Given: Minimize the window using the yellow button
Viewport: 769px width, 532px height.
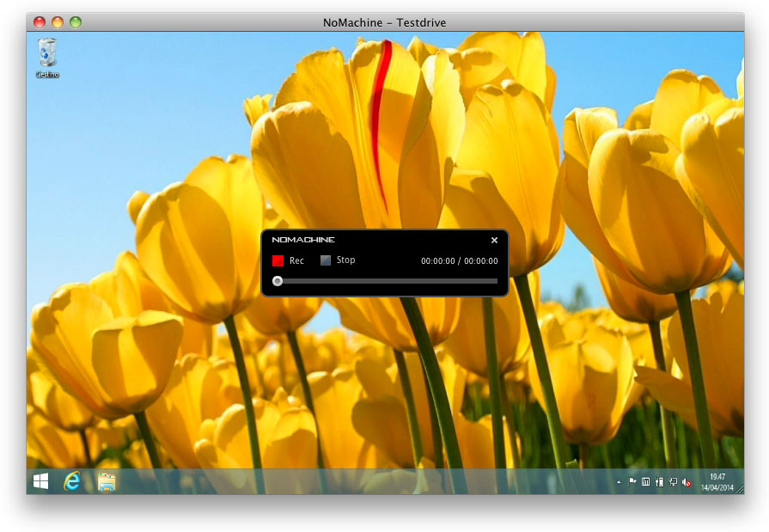Looking at the screenshot, I should (x=58, y=22).
